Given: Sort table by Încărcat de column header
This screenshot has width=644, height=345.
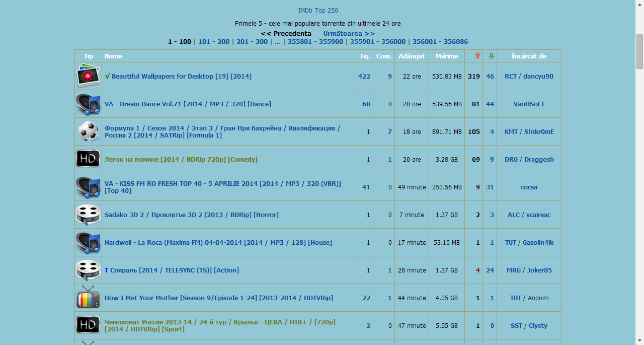Looking at the screenshot, I should (x=529, y=56).
